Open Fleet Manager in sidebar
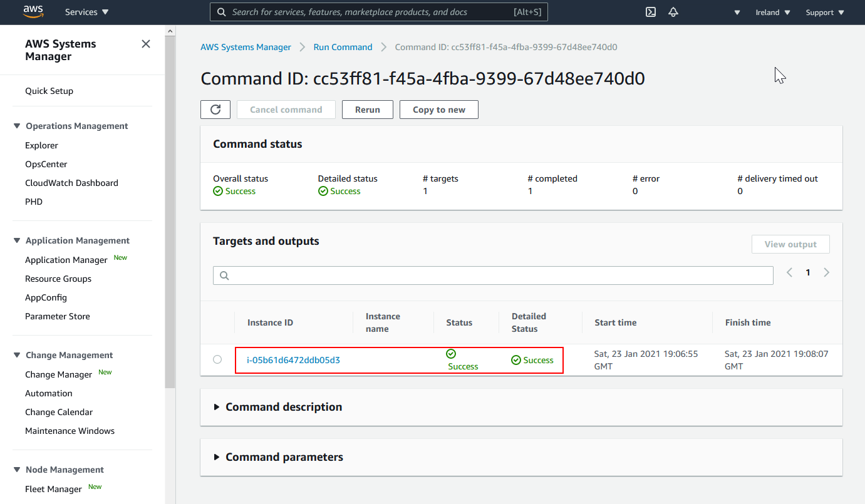 [53, 489]
